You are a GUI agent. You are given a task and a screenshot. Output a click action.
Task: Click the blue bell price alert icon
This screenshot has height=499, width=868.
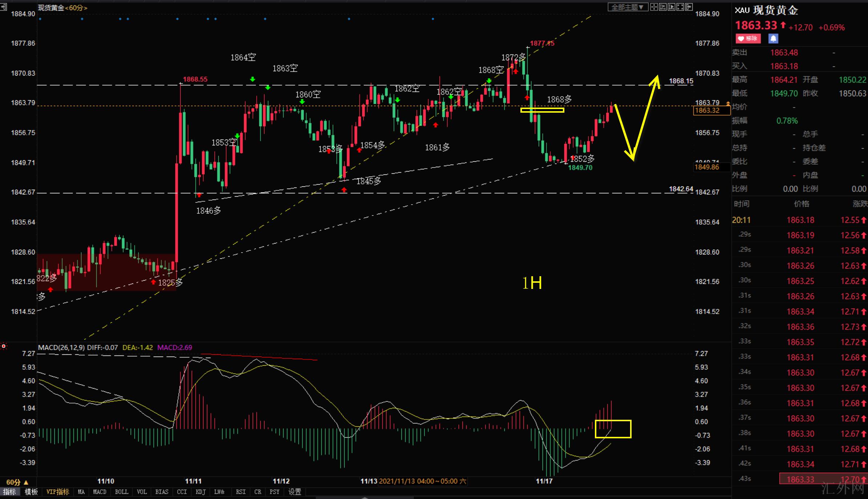[773, 39]
